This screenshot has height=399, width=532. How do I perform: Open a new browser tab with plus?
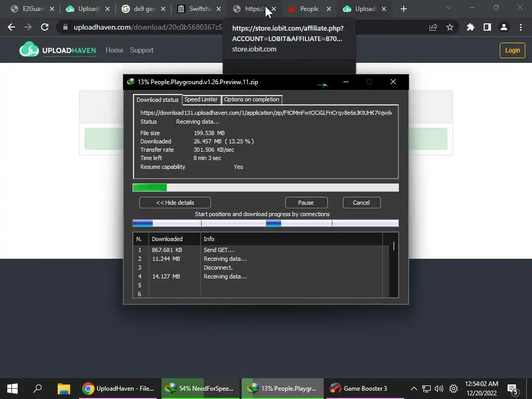click(403, 9)
